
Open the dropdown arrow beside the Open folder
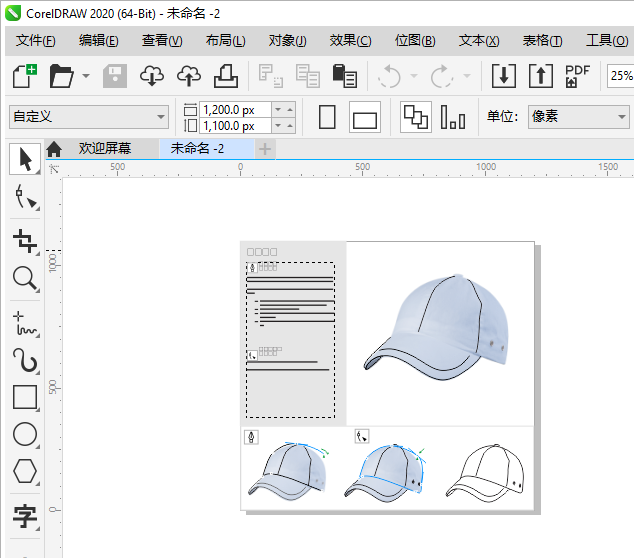[86, 76]
